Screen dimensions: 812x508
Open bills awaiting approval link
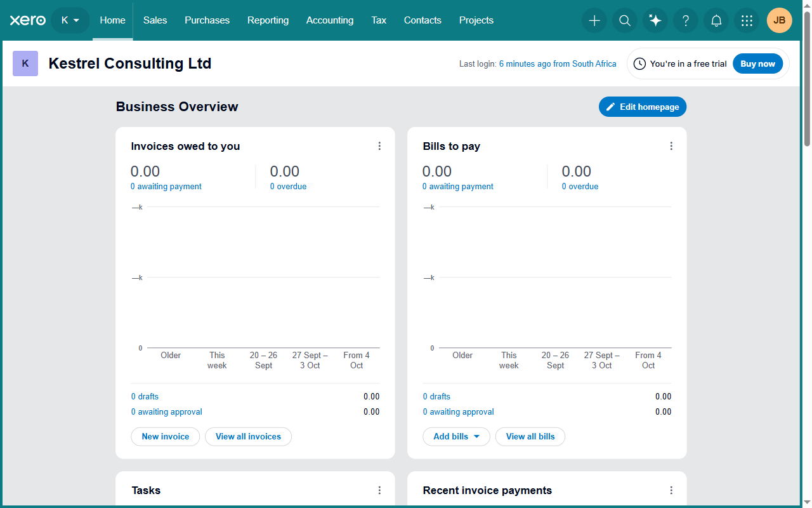[459, 412]
